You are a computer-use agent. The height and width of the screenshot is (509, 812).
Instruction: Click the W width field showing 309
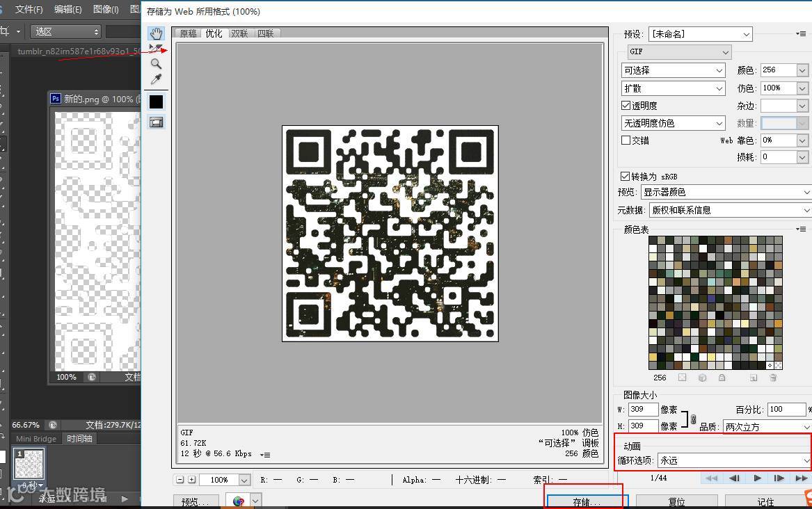coord(643,409)
